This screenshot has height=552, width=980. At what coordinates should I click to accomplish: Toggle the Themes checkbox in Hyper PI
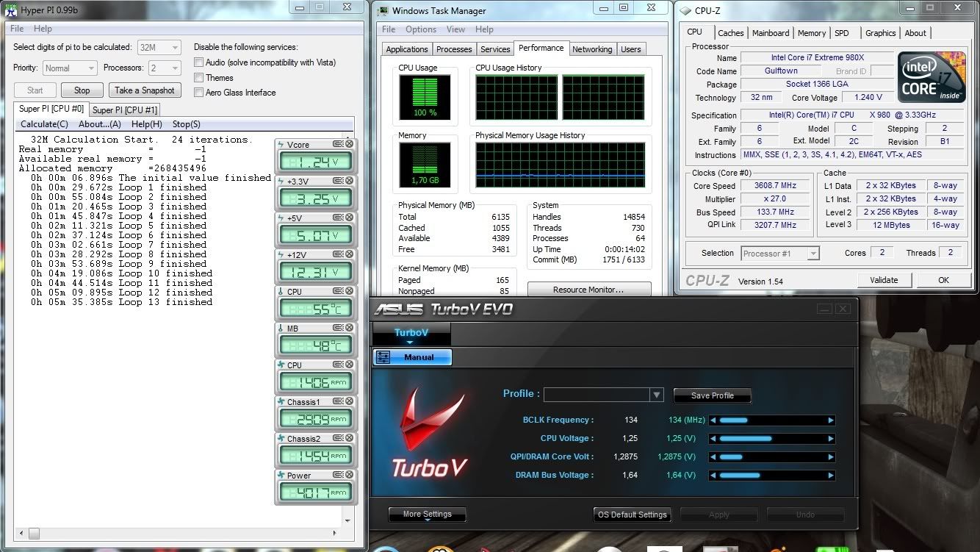(x=199, y=77)
